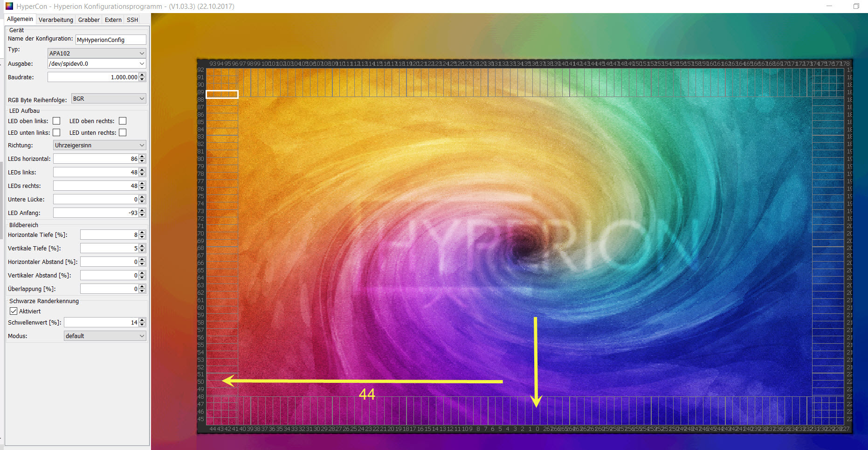
Task: Increase Baudrate using up spinner arrow
Action: [x=142, y=75]
